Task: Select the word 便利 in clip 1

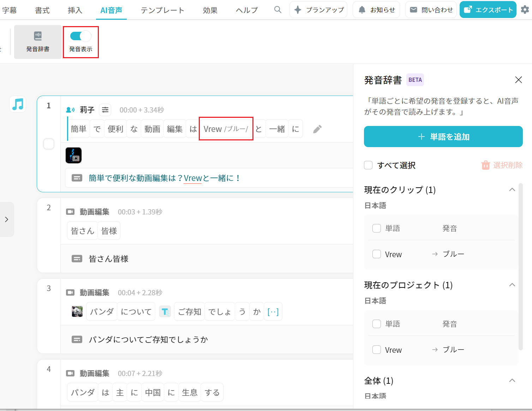Action: (115, 129)
